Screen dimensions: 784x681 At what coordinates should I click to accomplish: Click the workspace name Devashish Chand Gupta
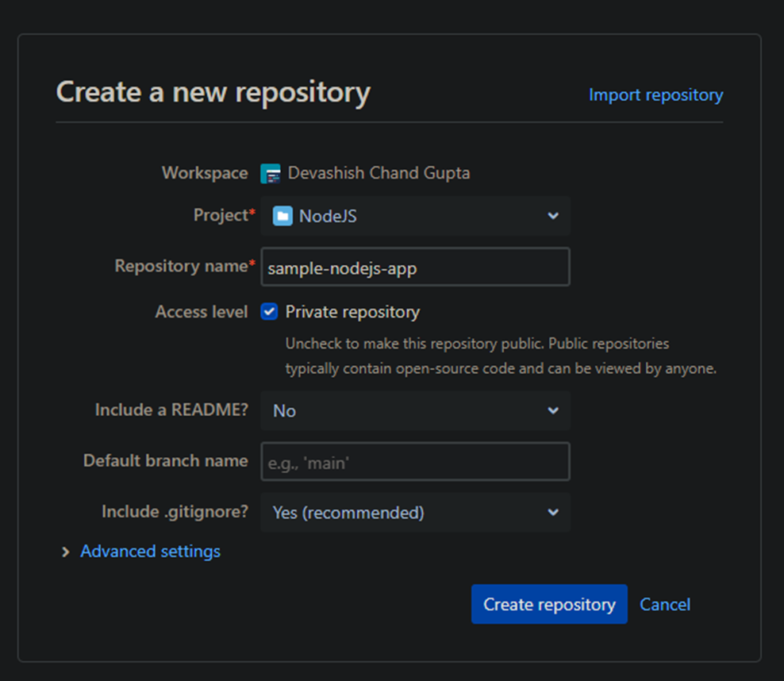pyautogui.click(x=379, y=173)
